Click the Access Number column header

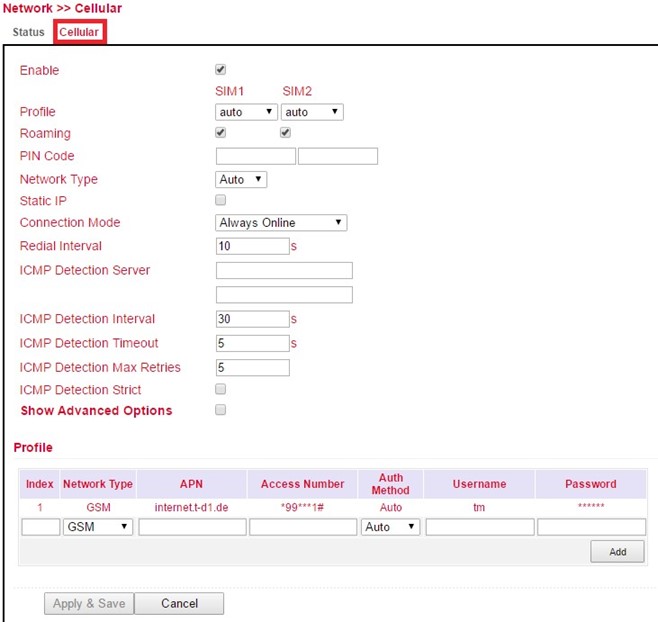coord(302,484)
